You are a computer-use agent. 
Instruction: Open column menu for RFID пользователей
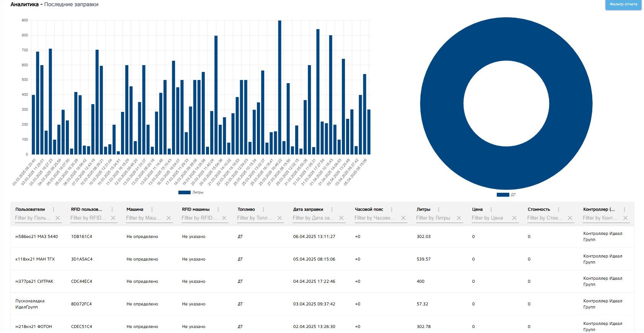[112, 210]
